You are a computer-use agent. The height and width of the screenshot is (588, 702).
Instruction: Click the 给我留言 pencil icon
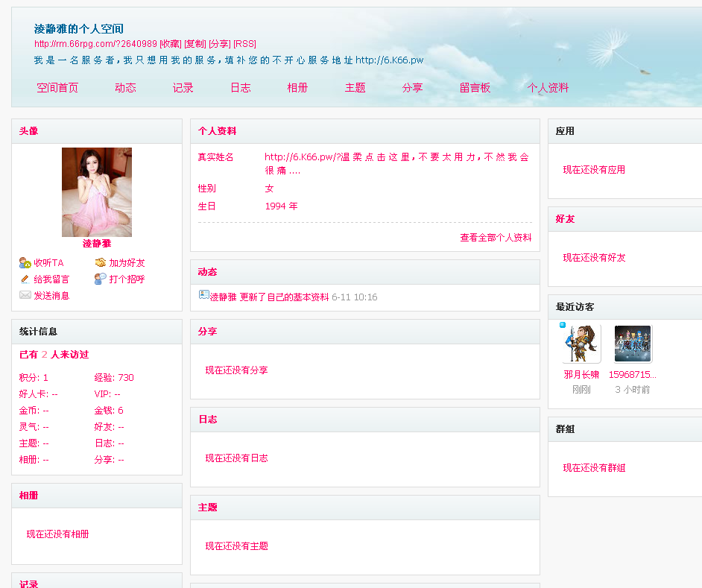pyautogui.click(x=25, y=279)
